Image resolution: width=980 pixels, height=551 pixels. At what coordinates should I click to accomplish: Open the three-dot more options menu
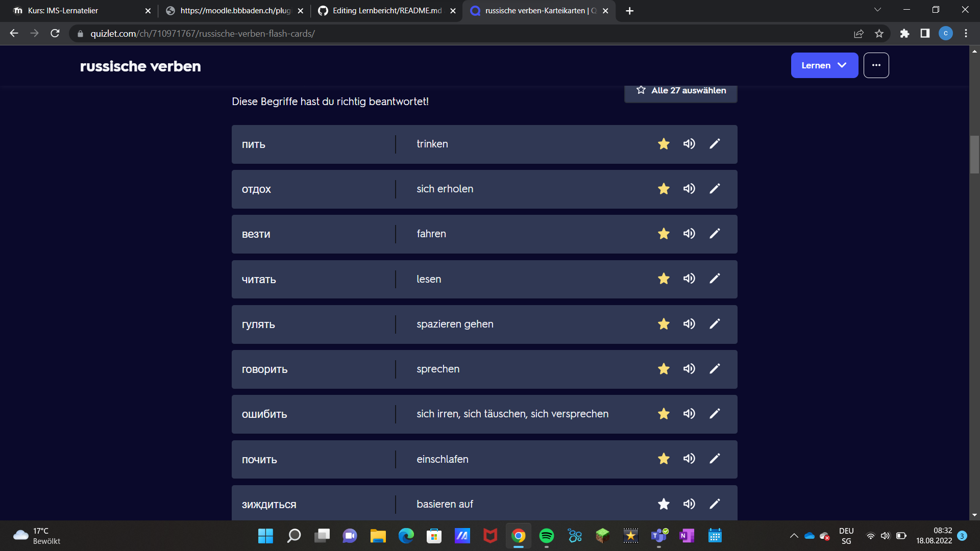click(x=876, y=65)
